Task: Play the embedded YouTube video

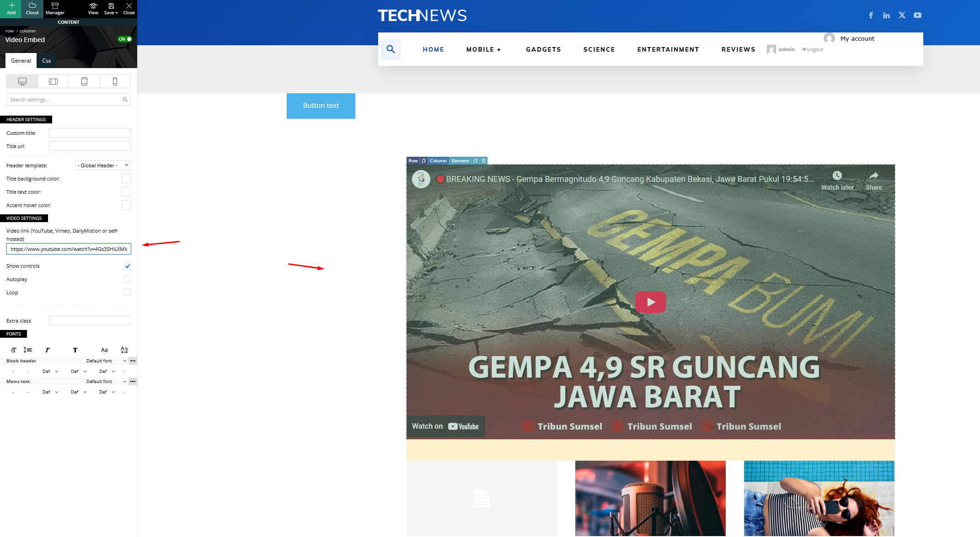Action: (x=651, y=302)
